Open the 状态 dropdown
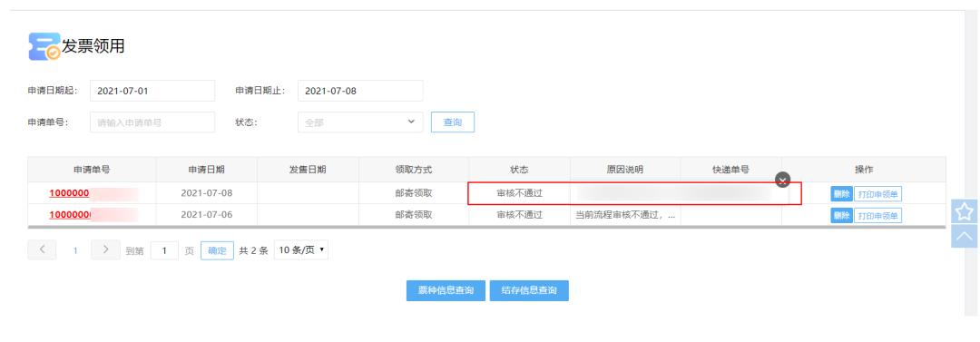The width and height of the screenshot is (980, 342). pyautogui.click(x=360, y=122)
